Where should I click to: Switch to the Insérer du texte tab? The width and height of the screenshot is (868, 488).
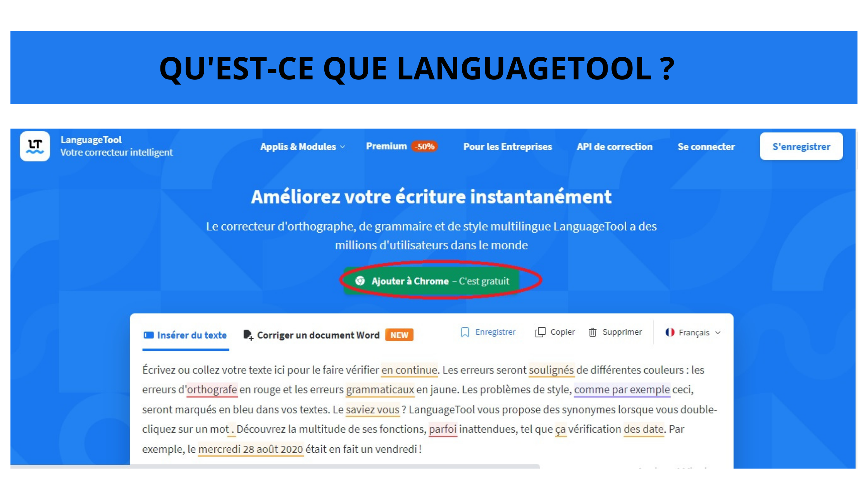[186, 335]
